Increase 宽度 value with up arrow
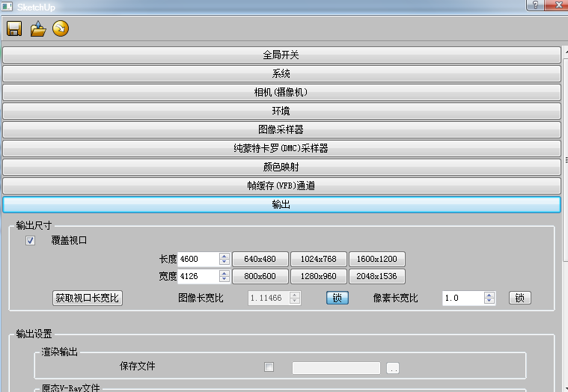 (x=225, y=273)
